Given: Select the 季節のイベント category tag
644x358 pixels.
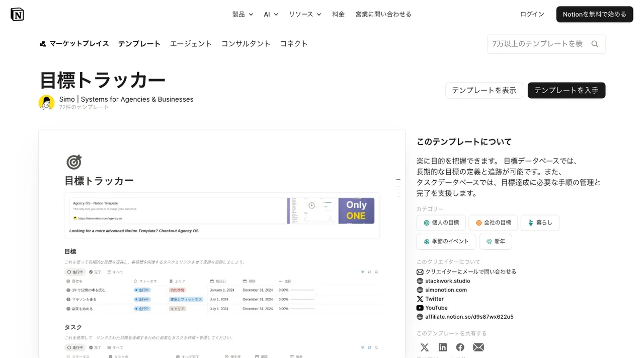Looking at the screenshot, I should pos(446,241).
